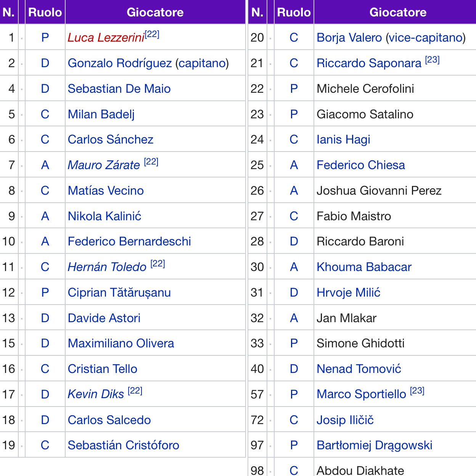Open Ianis Hagi player page

344,140
